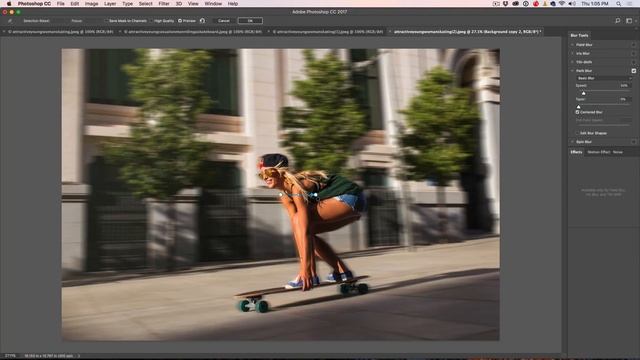Click the Focus field in options bar

(x=77, y=20)
